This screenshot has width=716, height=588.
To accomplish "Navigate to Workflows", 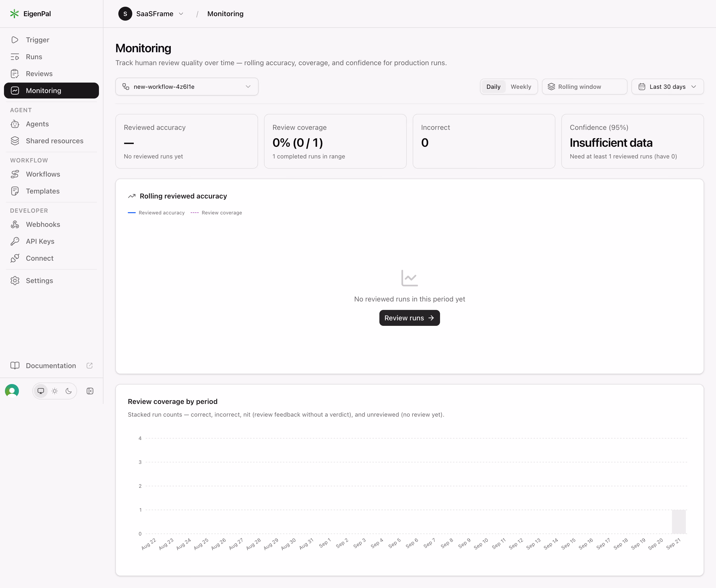I will click(x=51, y=174).
